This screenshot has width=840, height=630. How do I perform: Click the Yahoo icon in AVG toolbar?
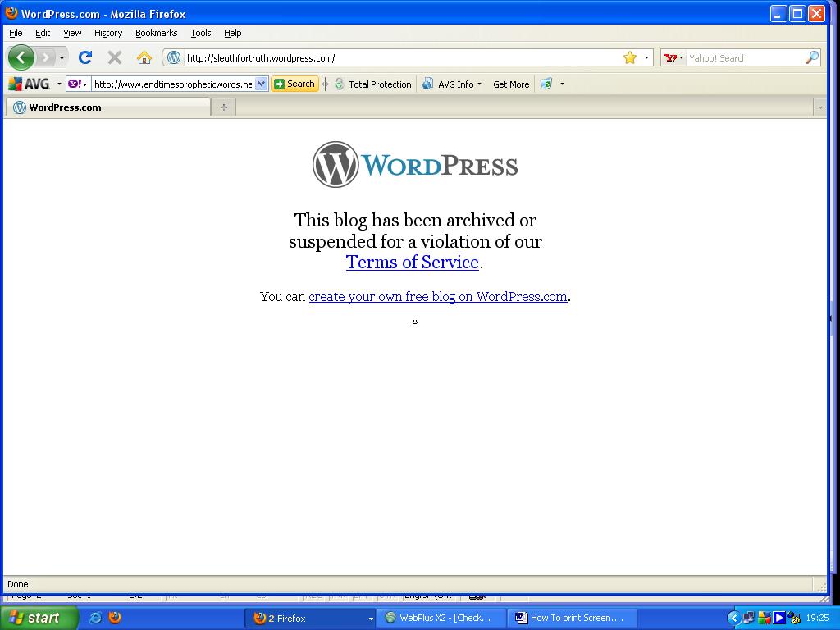click(75, 84)
